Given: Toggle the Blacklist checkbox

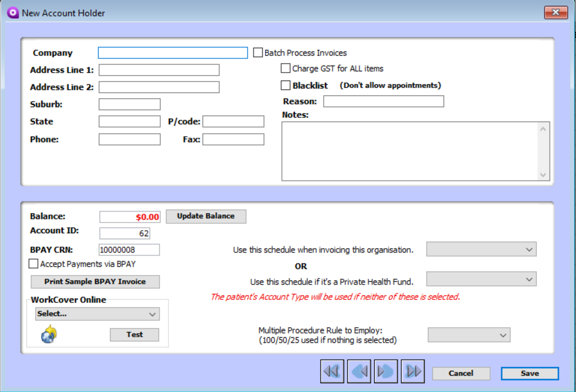Looking at the screenshot, I should coord(285,85).
